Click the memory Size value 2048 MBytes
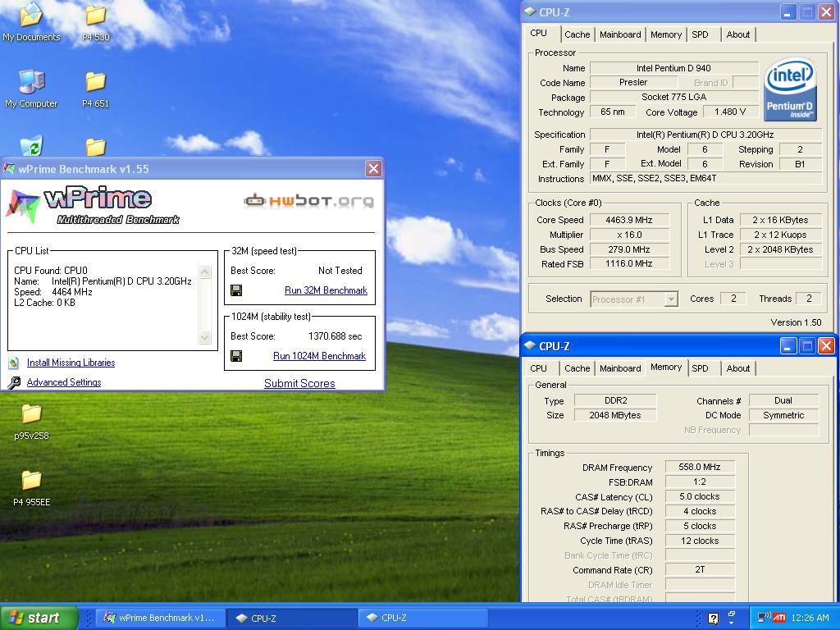This screenshot has height=630, width=840. [x=615, y=415]
